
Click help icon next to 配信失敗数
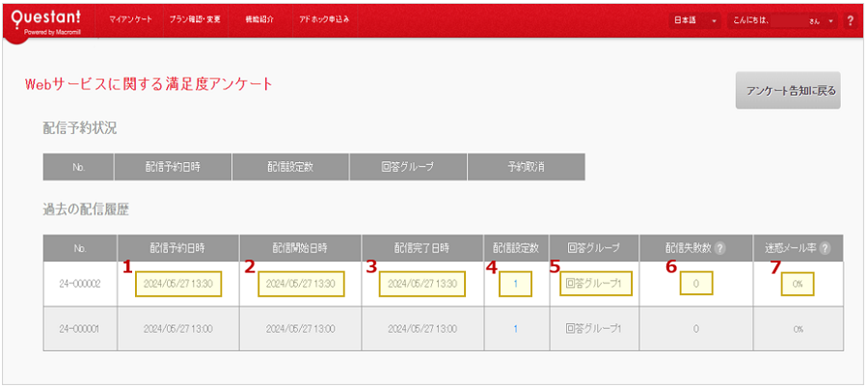tap(719, 248)
